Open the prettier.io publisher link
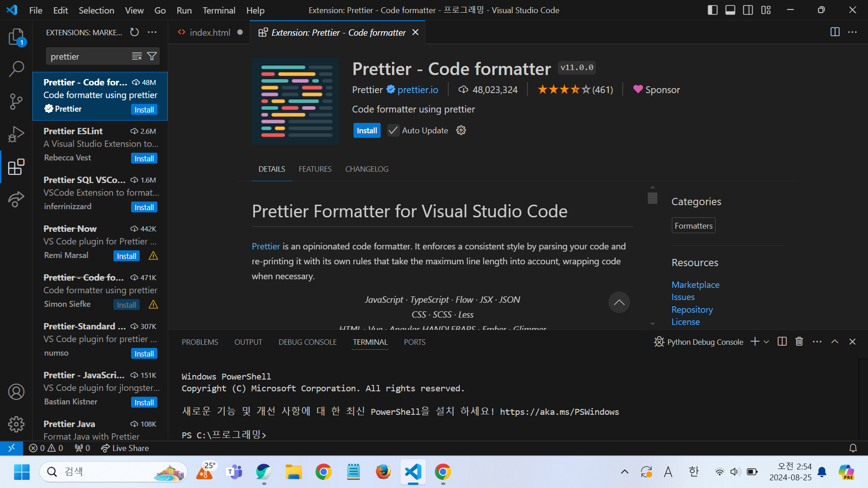868x488 pixels. tap(418, 90)
